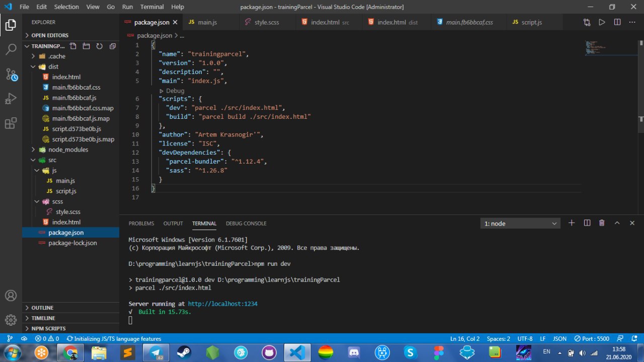Click 'Ln 16, Col 2' in status bar
The height and width of the screenshot is (362, 644).
pos(465,339)
